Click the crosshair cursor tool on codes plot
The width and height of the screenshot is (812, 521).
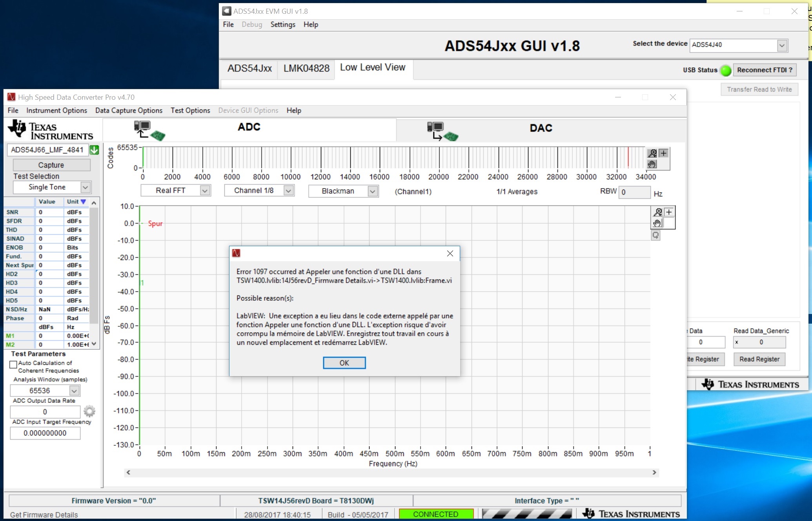pyautogui.click(x=663, y=153)
